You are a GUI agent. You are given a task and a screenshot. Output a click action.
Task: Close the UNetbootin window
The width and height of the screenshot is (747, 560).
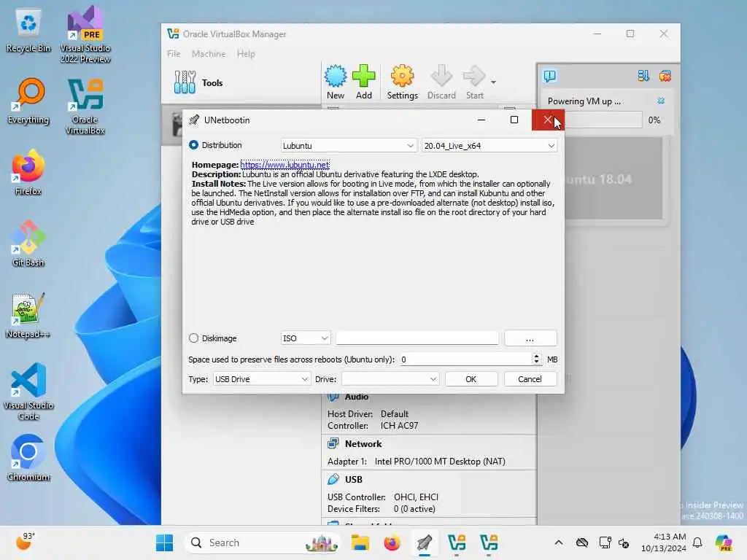tap(547, 120)
